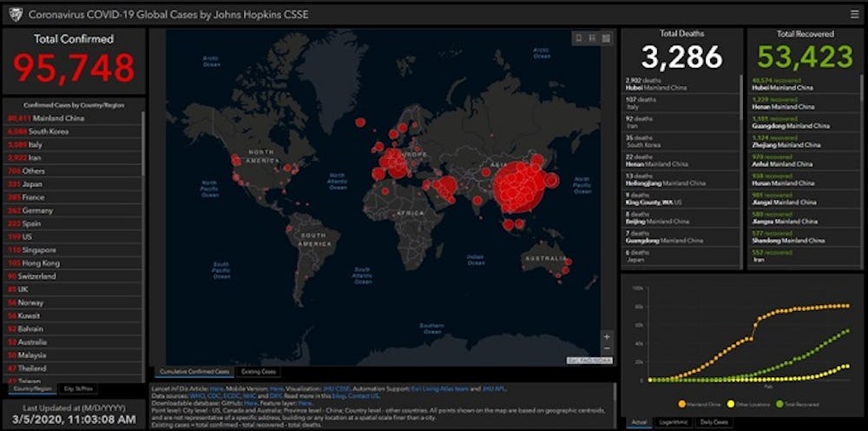The image size is (868, 431).
Task: Select Mainland China in country list
Action: 73,118
